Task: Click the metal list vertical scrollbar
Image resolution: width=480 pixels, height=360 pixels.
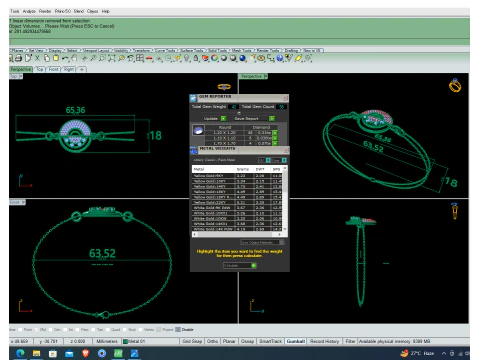Action: point(285,198)
